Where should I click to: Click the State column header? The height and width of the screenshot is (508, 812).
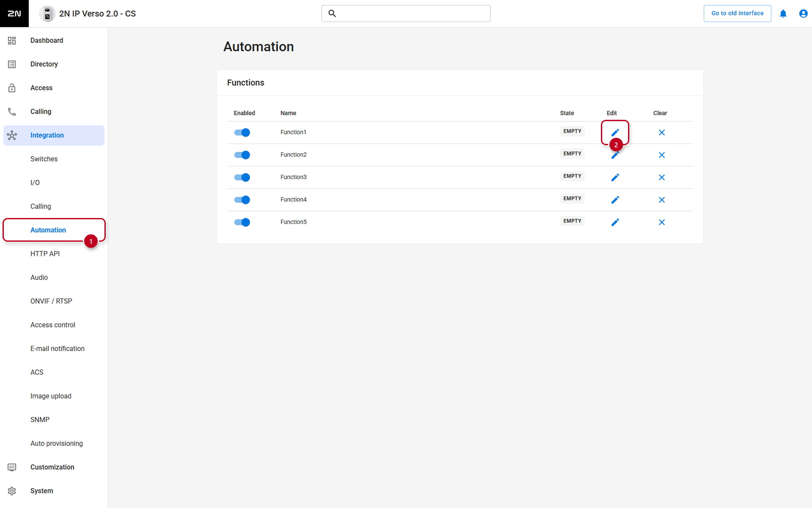(567, 113)
